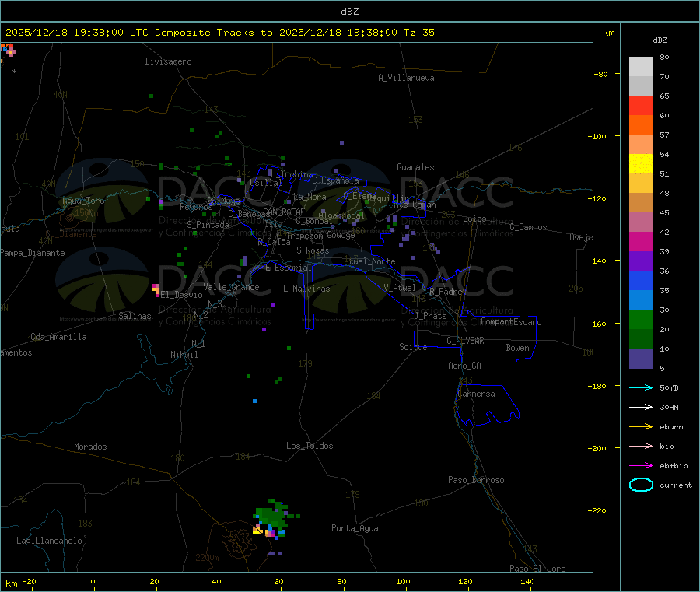The width and height of the screenshot is (700, 592).
Task: Click the small blue echo above Los_Toldos
Action: 254,401
